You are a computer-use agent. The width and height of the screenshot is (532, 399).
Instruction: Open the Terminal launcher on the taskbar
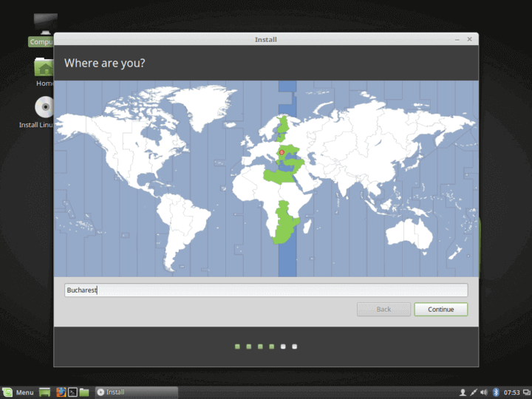(72, 392)
